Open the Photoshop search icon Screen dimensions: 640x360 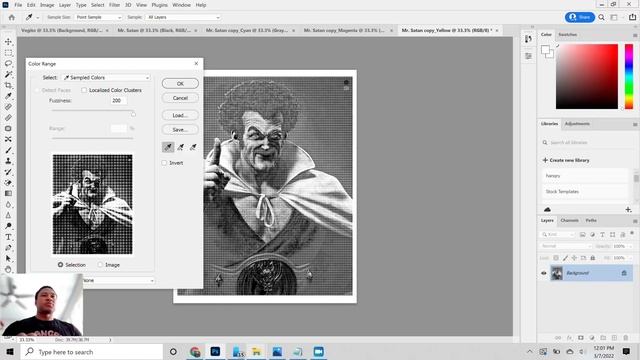[602, 17]
